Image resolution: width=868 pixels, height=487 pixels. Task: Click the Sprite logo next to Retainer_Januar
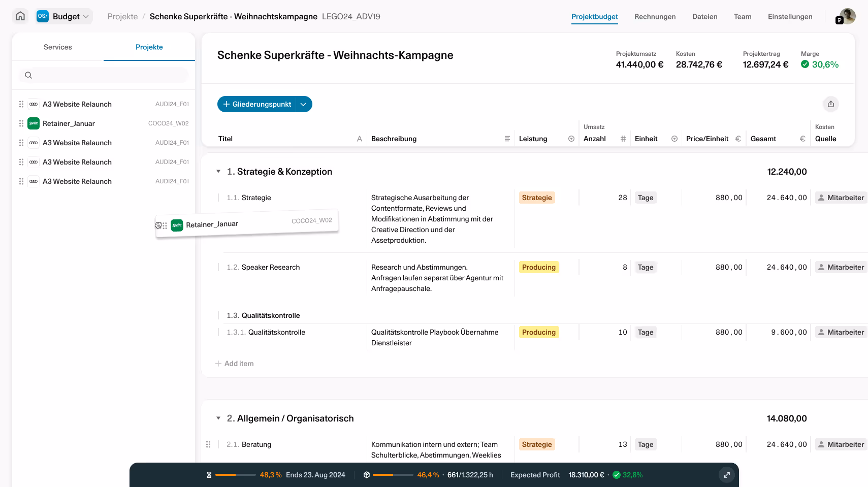(x=33, y=123)
